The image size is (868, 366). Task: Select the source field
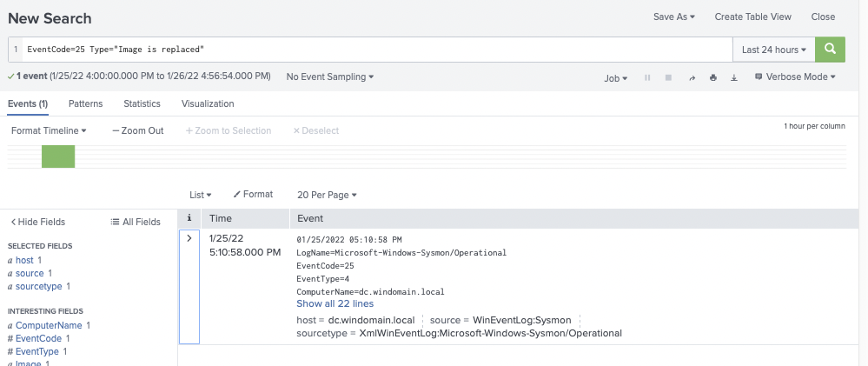30,273
